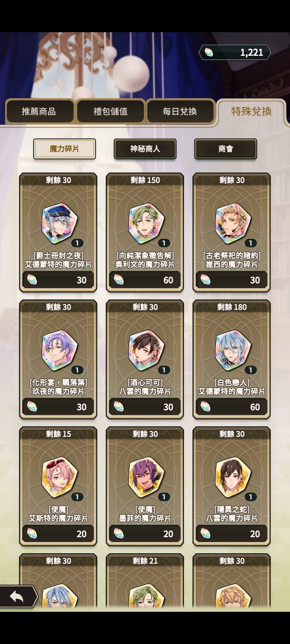Select 爵士冊封之夜 艾德蒙特 shard portrait
This screenshot has width=290, height=644.
click(x=59, y=223)
